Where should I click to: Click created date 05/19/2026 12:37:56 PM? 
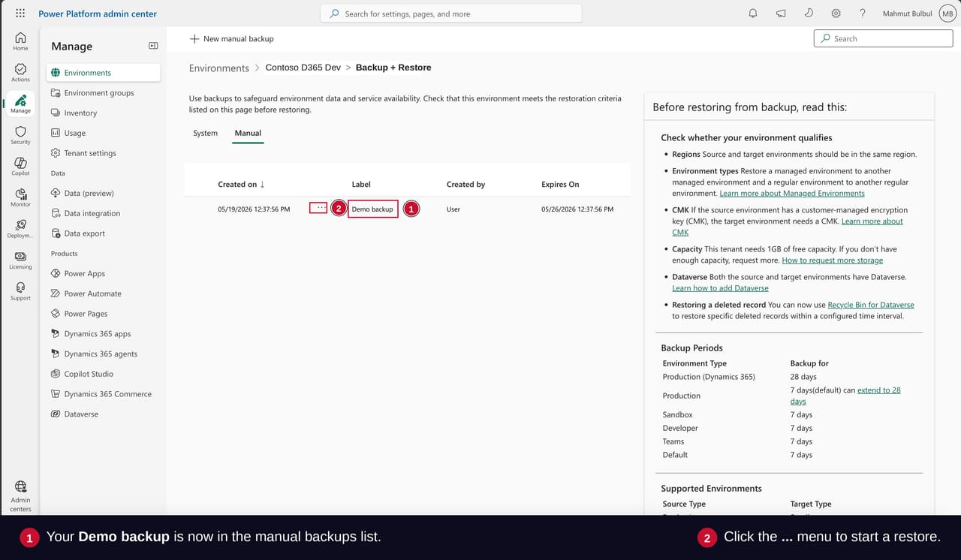(x=254, y=209)
